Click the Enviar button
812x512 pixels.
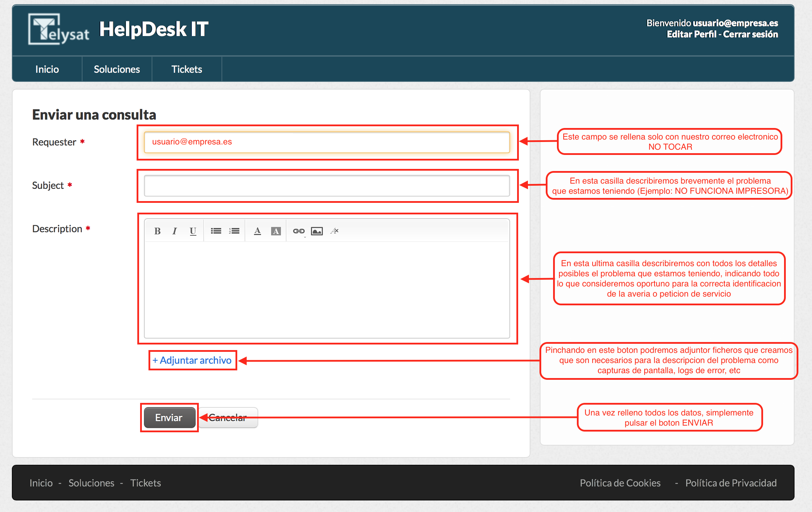(x=169, y=418)
